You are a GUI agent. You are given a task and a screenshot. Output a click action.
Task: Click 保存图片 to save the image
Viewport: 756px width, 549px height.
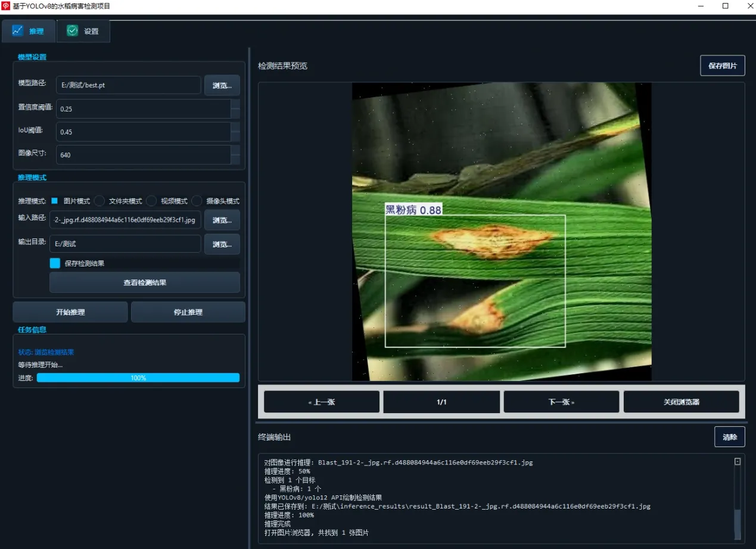coord(723,65)
